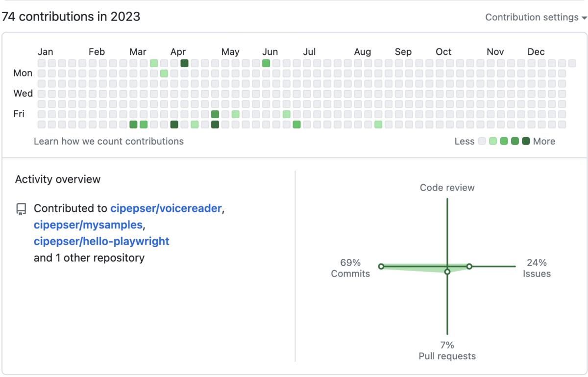Viewport: 588px width, 377px height.
Task: Click the repository icon beside Contributed to
Action: [x=21, y=209]
